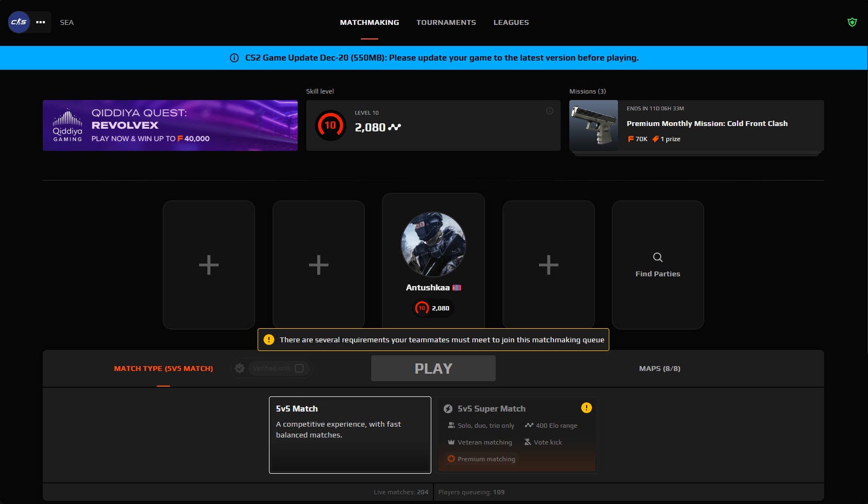
Task: Click the plus slot next to Find Parties
Action: tap(549, 265)
